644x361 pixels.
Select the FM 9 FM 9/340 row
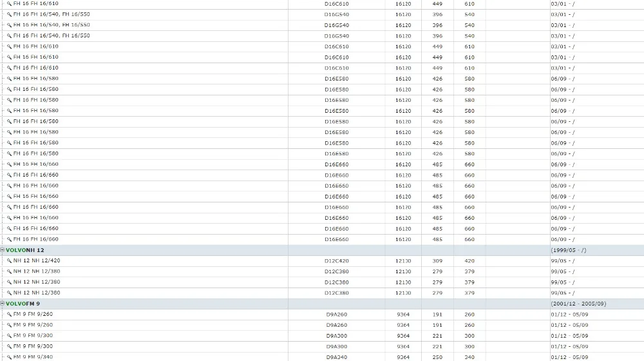[x=322, y=357]
